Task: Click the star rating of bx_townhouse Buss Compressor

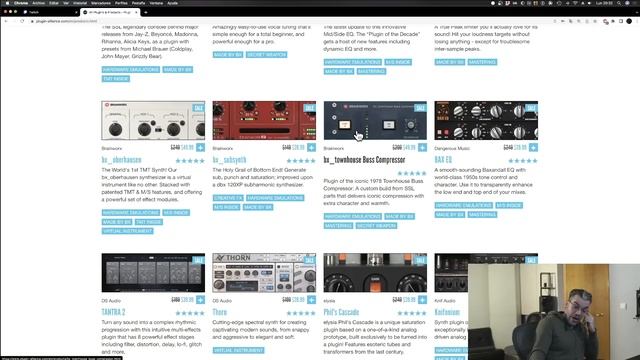Action: [412, 173]
